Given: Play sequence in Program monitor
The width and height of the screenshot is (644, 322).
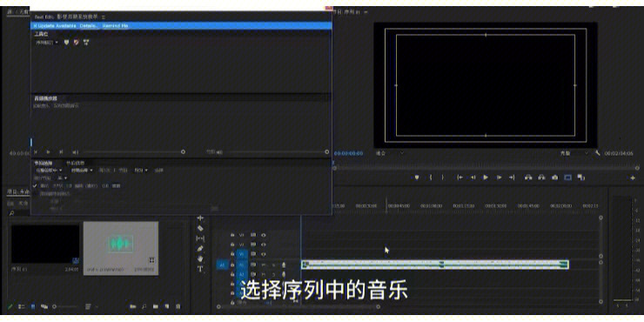Looking at the screenshot, I should point(486,178).
